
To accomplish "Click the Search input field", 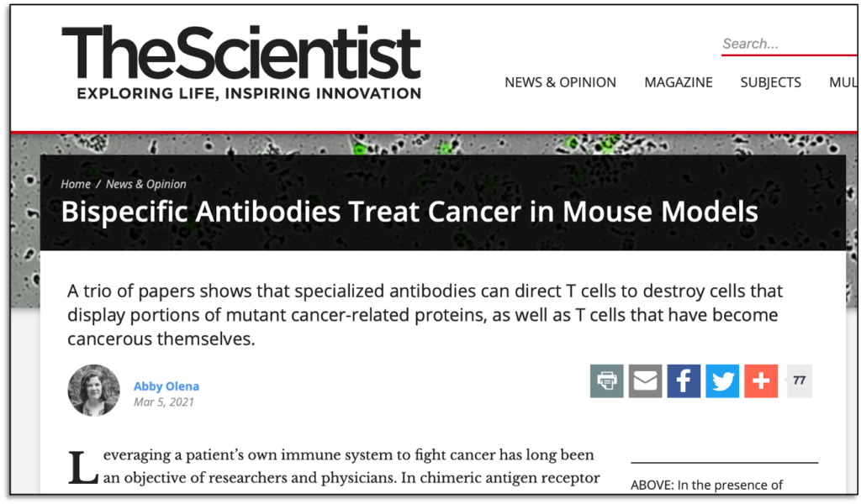I will pyautogui.click(x=786, y=44).
